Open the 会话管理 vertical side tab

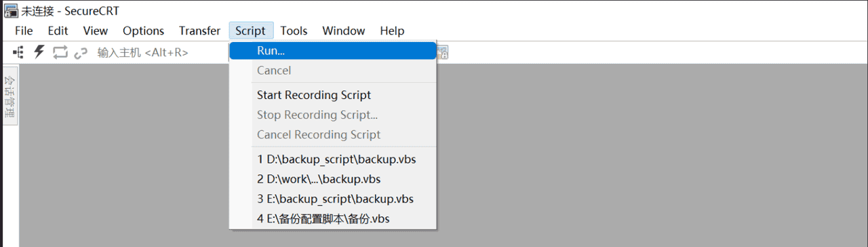click(9, 96)
